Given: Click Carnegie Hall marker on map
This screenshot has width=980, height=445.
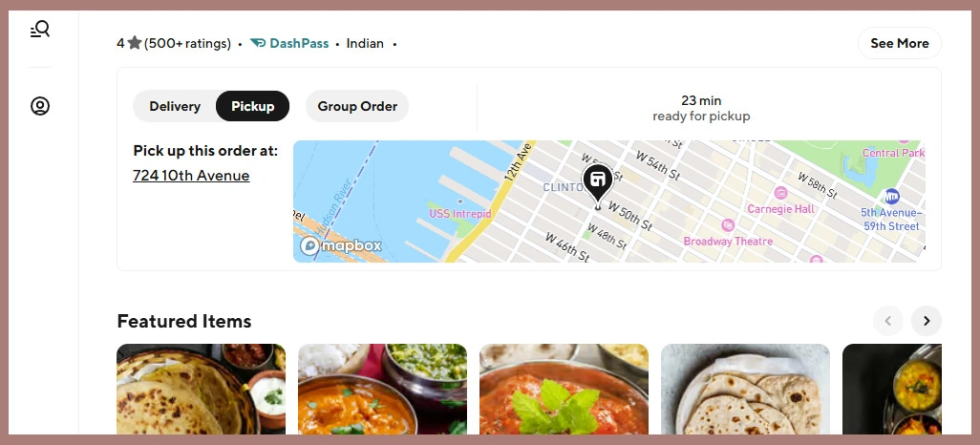Looking at the screenshot, I should [x=780, y=193].
